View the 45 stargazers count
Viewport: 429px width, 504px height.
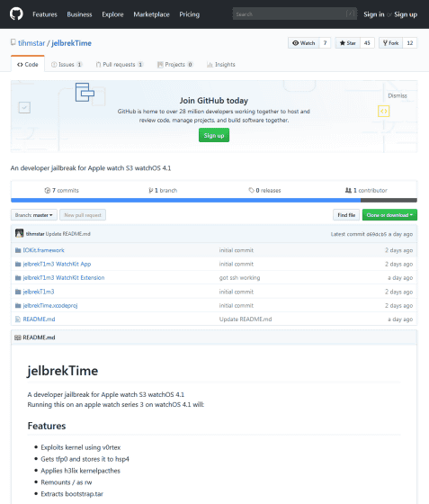367,43
